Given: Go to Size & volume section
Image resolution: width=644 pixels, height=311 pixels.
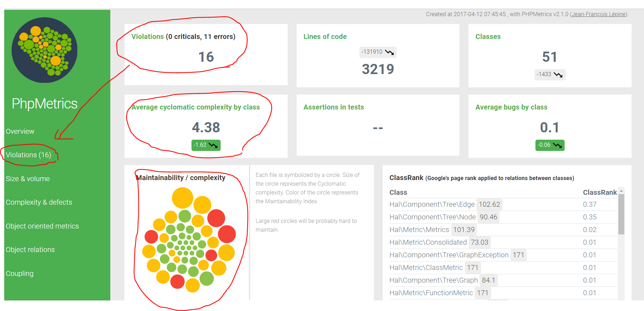Looking at the screenshot, I should [28, 179].
